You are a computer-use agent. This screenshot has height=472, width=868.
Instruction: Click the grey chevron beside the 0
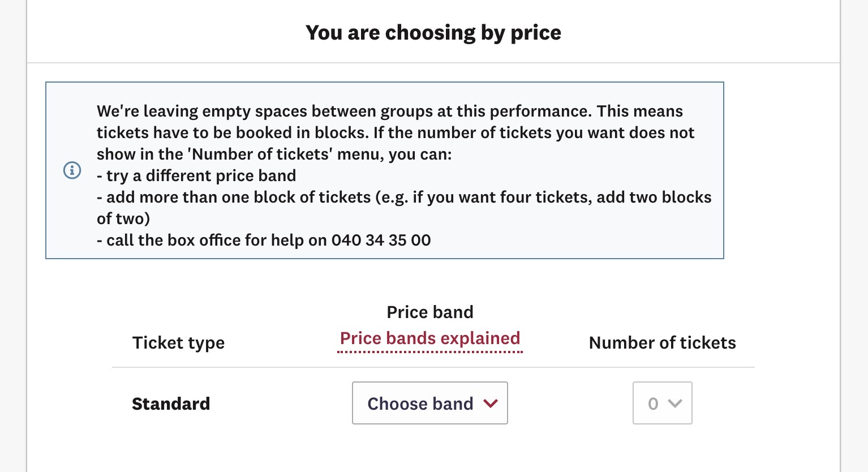tap(674, 404)
